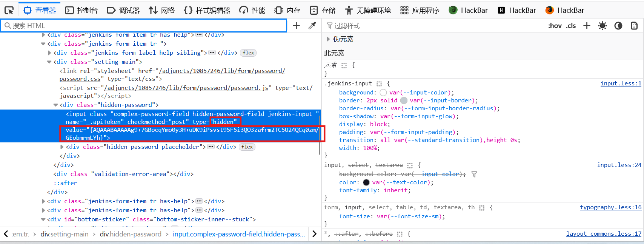Click selector highlighter icon beside 元素 rule

(x=344, y=65)
